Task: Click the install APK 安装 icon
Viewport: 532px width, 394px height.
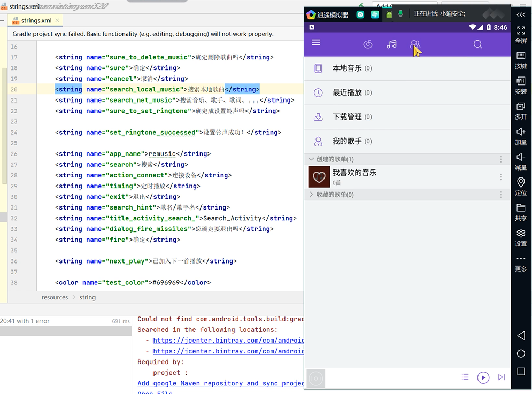Action: 520,85
